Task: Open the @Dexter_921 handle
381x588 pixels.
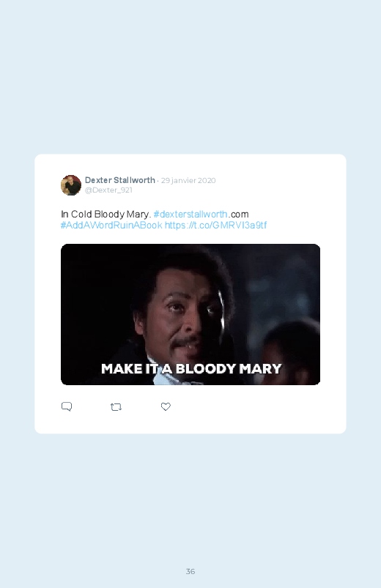Action: (108, 190)
